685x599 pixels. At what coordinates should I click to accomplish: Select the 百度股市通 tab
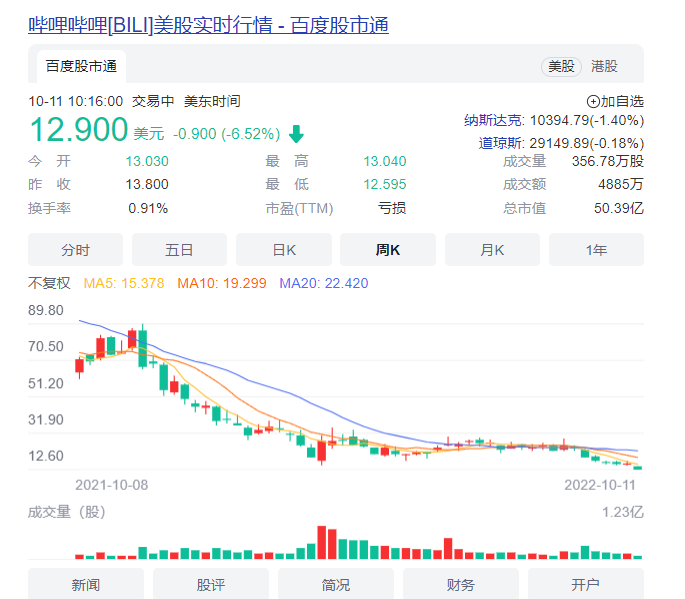point(82,66)
